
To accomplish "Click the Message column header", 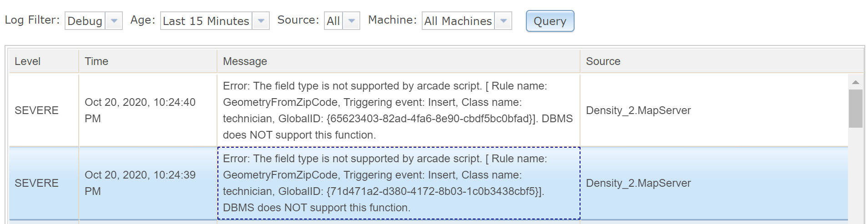I will click(x=399, y=61).
